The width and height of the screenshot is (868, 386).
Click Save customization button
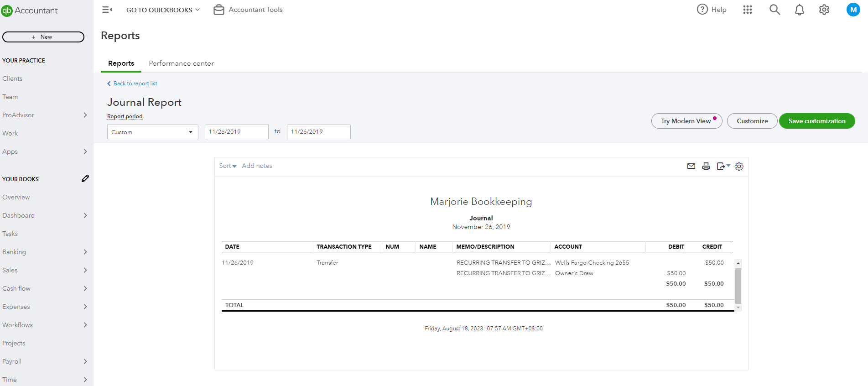[817, 121]
